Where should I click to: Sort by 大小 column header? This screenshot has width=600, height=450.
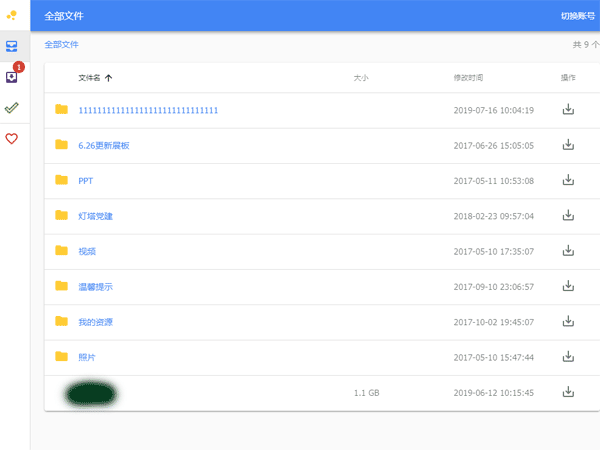pyautogui.click(x=361, y=78)
